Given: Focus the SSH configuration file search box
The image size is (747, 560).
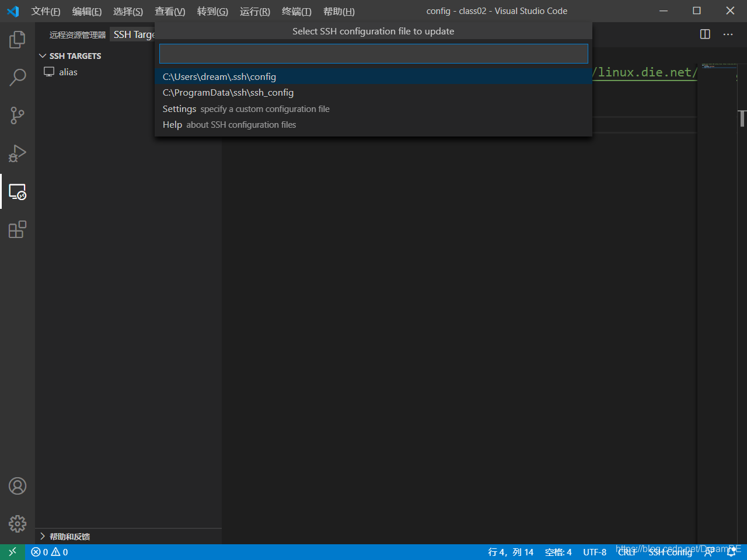Looking at the screenshot, I should (373, 54).
